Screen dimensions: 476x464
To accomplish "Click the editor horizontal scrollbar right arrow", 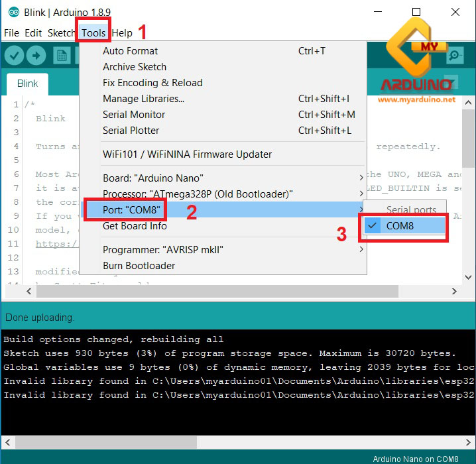I will pos(454,291).
